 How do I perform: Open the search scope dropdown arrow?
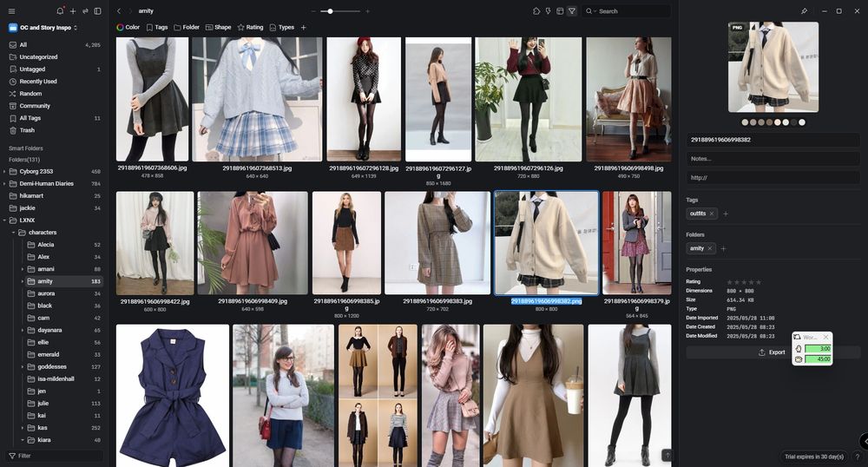[595, 11]
